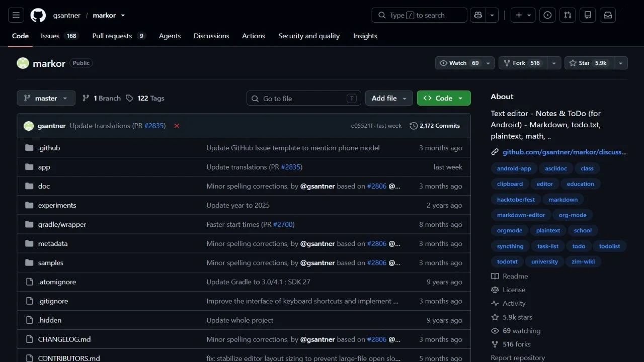This screenshot has width=644, height=362.
Task: Star the markor repository
Action: pos(589,63)
